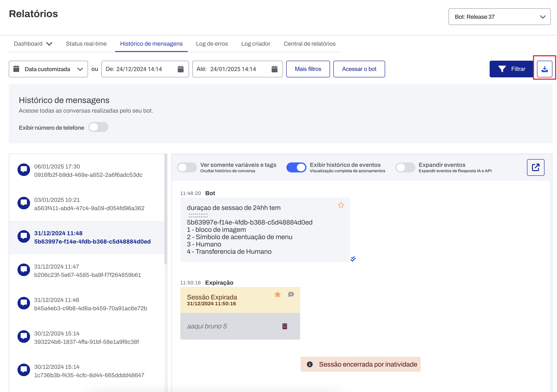This screenshot has height=392, width=557.
Task: Star the bot message with outline star
Action: (341, 205)
